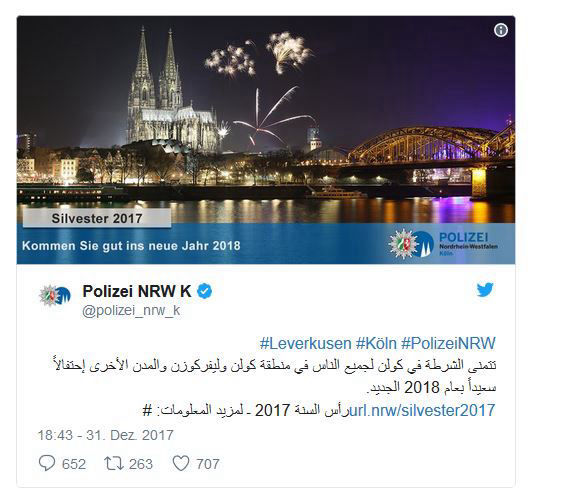Like the tweet with the heart icon

tap(181, 463)
